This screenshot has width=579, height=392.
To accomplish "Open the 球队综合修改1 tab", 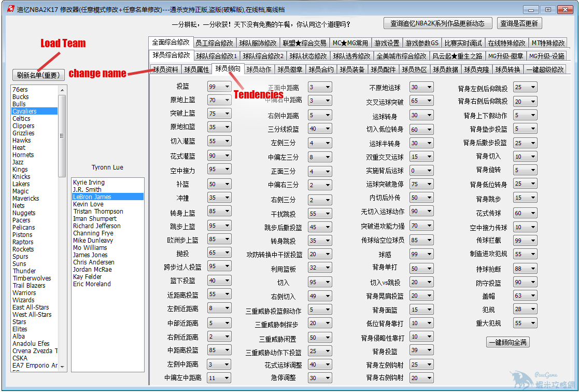I will (x=217, y=56).
